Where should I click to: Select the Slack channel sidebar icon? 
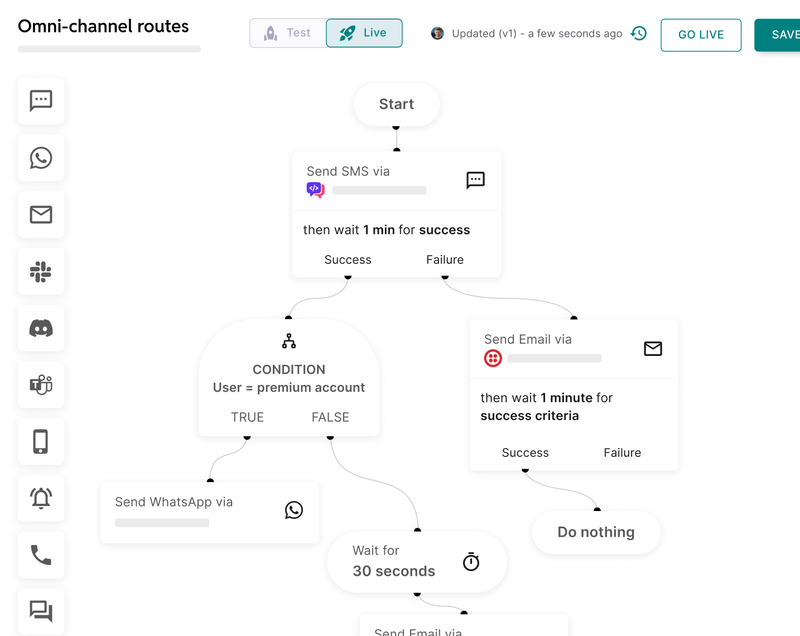pos(41,271)
